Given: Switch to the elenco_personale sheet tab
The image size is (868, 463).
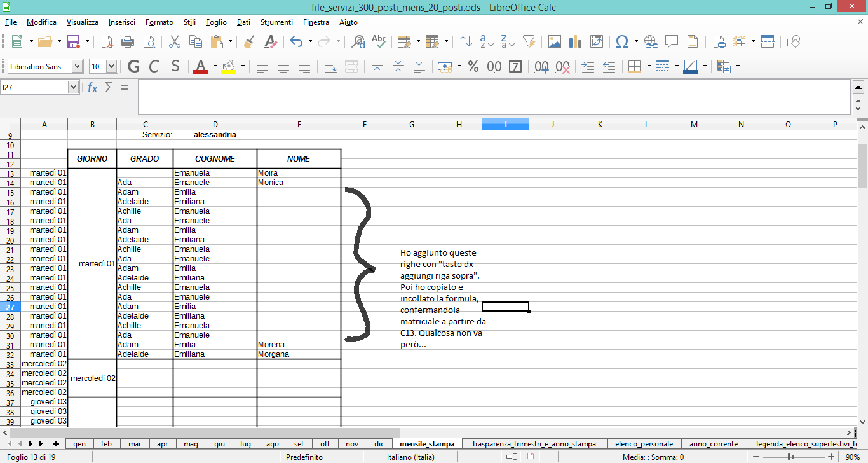Looking at the screenshot, I should tap(644, 444).
